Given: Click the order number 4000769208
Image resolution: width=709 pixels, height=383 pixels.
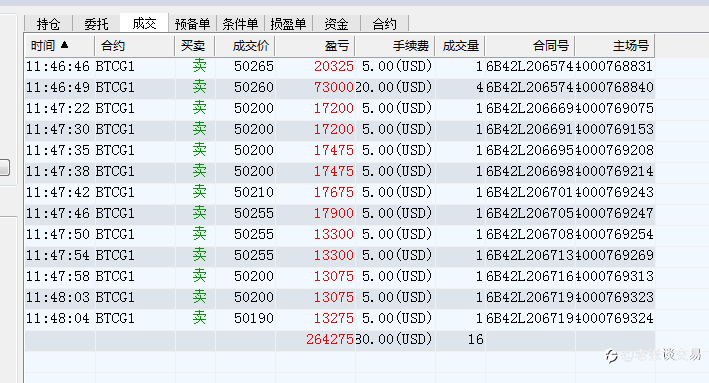Looking at the screenshot, I should 614,150.
